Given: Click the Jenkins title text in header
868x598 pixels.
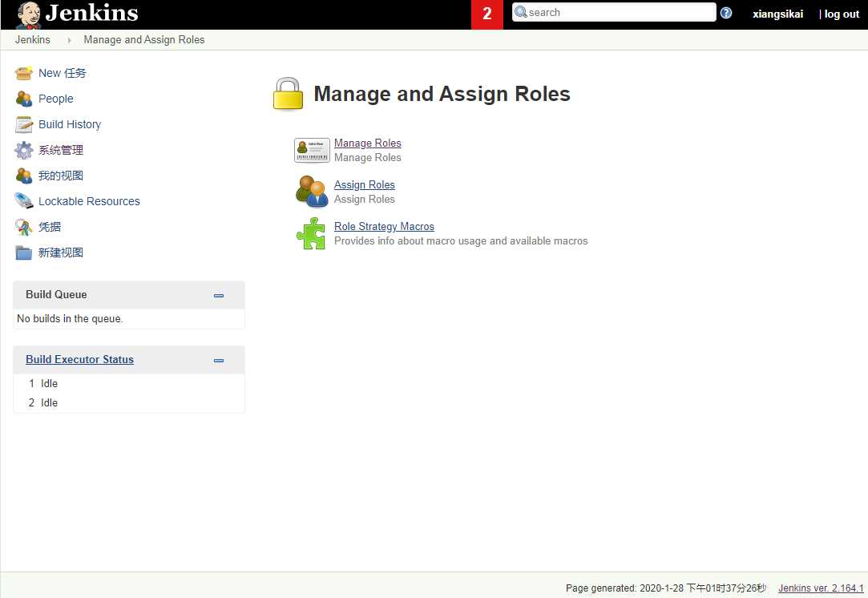Looking at the screenshot, I should (x=92, y=14).
